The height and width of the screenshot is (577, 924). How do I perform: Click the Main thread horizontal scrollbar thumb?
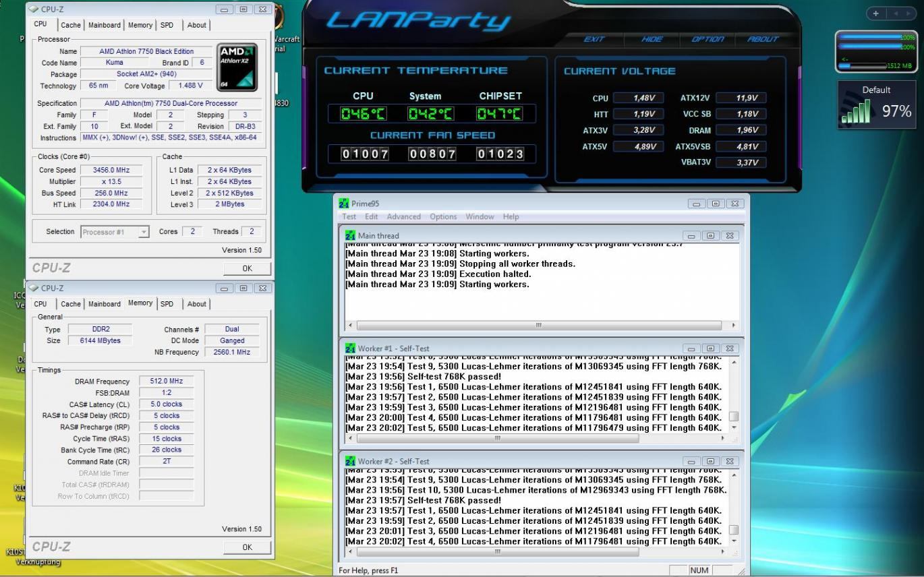(538, 325)
